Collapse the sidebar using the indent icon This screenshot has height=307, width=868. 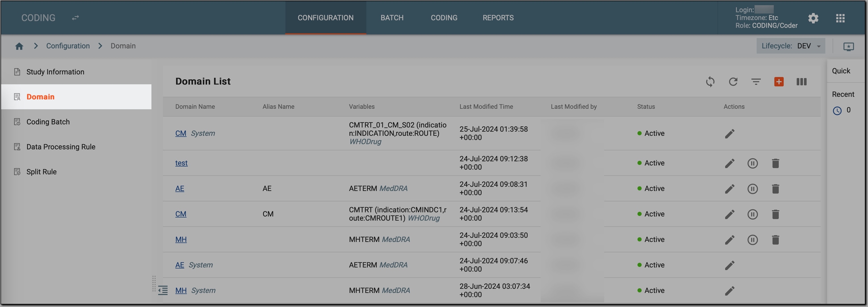(163, 290)
